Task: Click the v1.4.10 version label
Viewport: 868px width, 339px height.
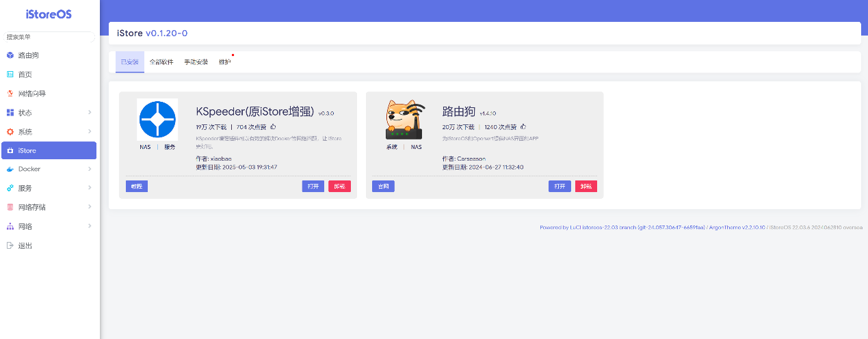Action: point(488,113)
